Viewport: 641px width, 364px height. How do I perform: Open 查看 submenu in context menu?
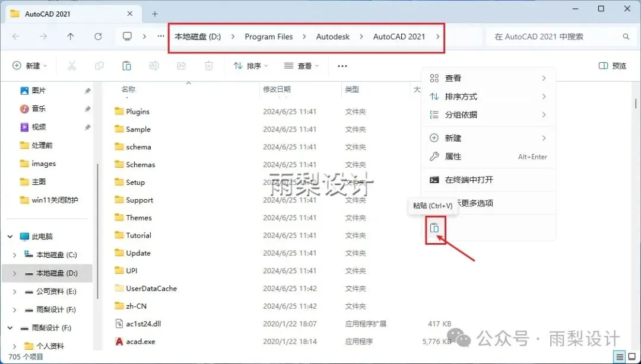[488, 78]
